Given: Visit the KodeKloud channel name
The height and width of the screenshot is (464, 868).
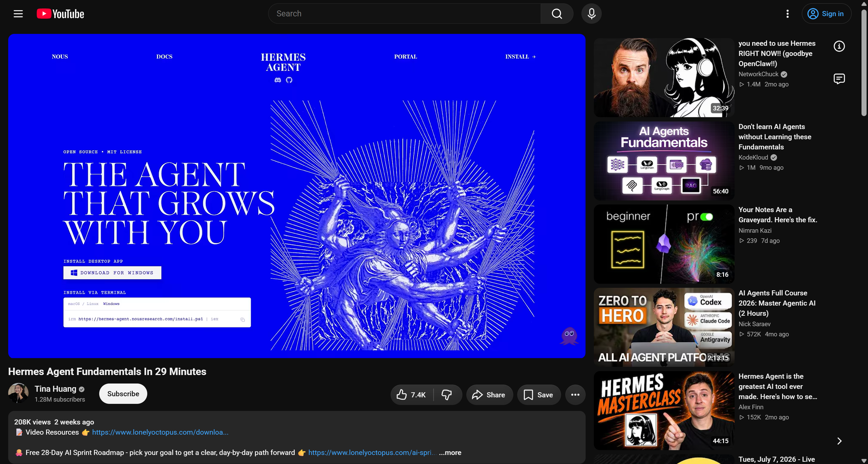Looking at the screenshot, I should (753, 157).
